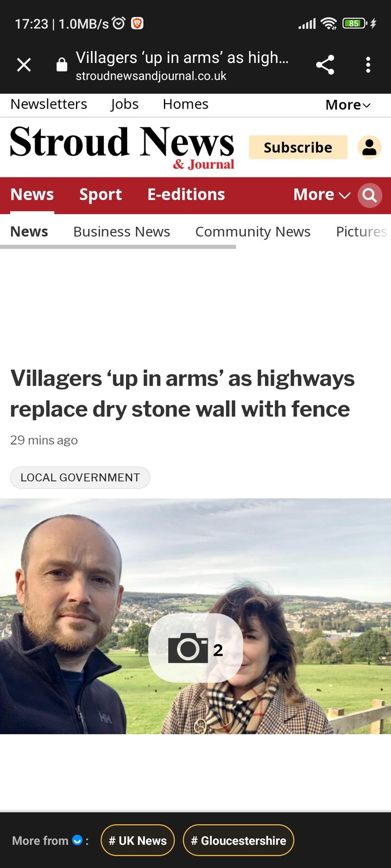Image resolution: width=391 pixels, height=868 pixels.
Task: Tap the Brave shield icon in status bar
Action: click(x=137, y=23)
